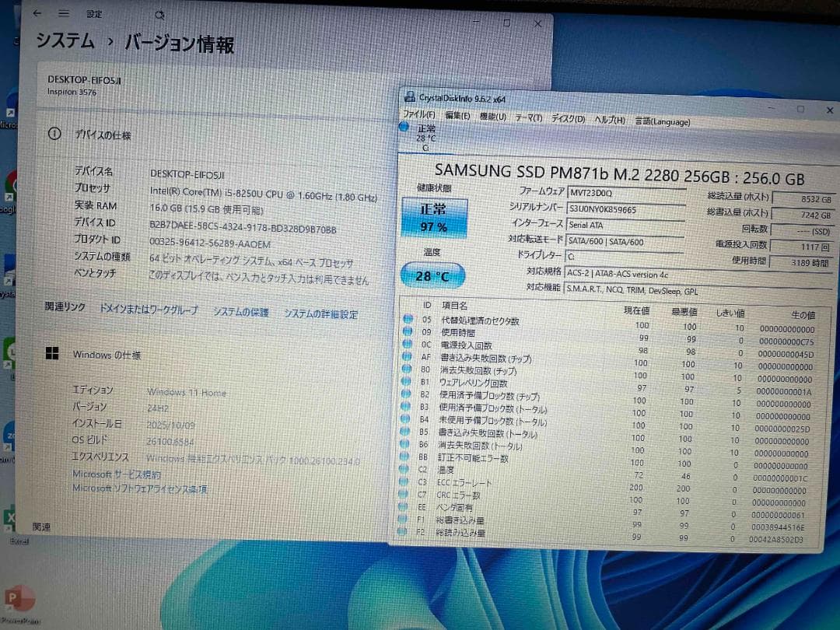Image resolution: width=840 pixels, height=630 pixels.
Task: Open the PowerPoint desktop shortcut icon
Action: [19, 598]
